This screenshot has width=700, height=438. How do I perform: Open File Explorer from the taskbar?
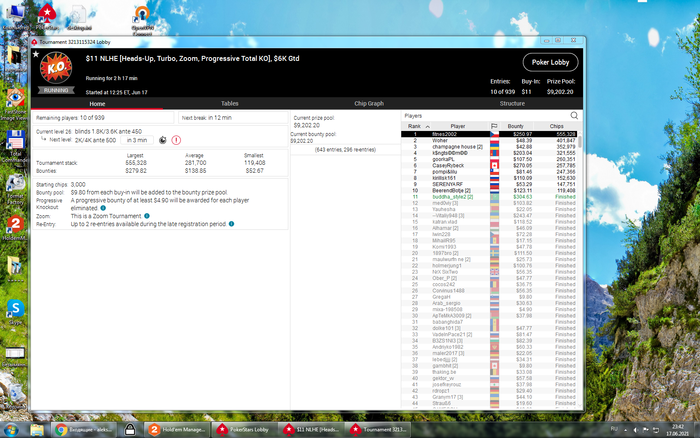(37, 430)
